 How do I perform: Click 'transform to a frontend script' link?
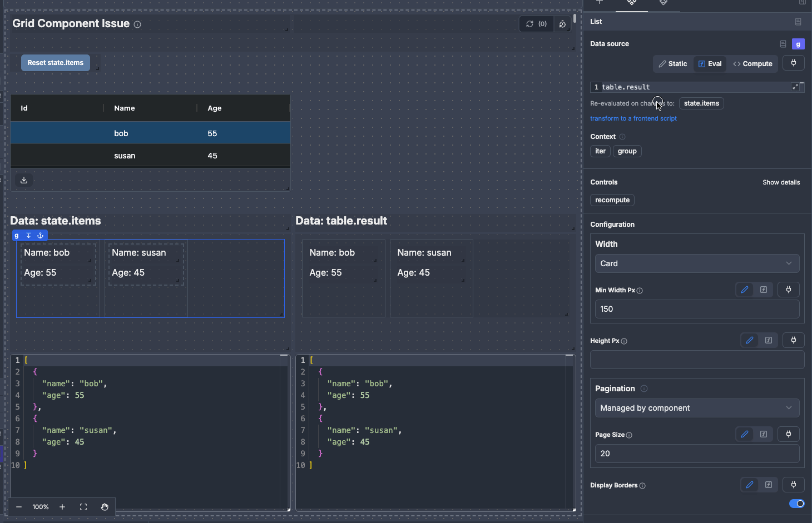coord(633,118)
